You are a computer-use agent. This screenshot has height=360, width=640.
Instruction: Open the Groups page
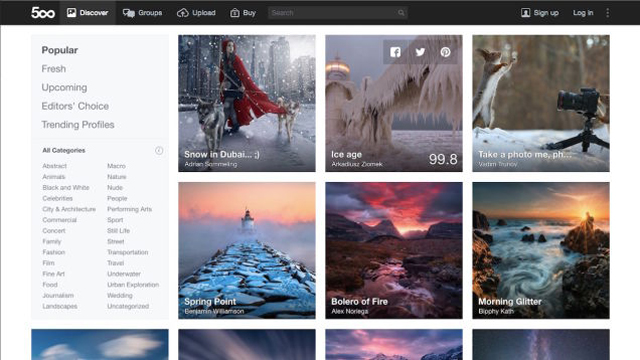tap(142, 13)
